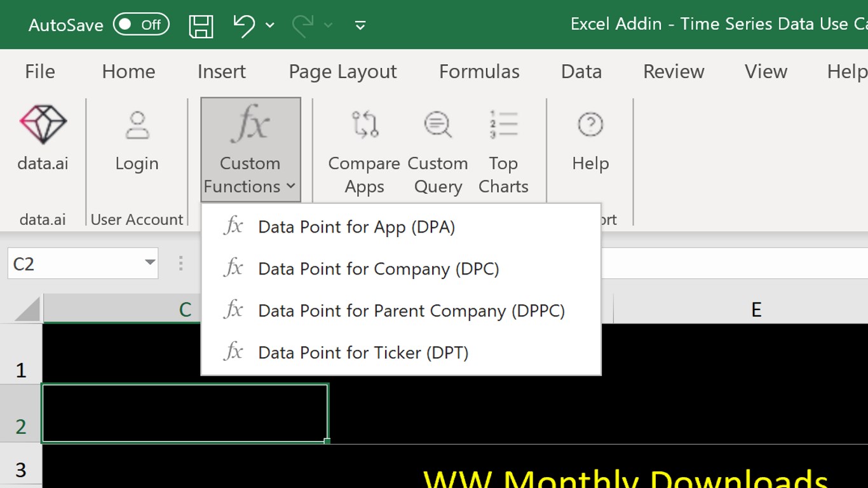Click the selected cell C2
The image size is (868, 488).
[185, 413]
